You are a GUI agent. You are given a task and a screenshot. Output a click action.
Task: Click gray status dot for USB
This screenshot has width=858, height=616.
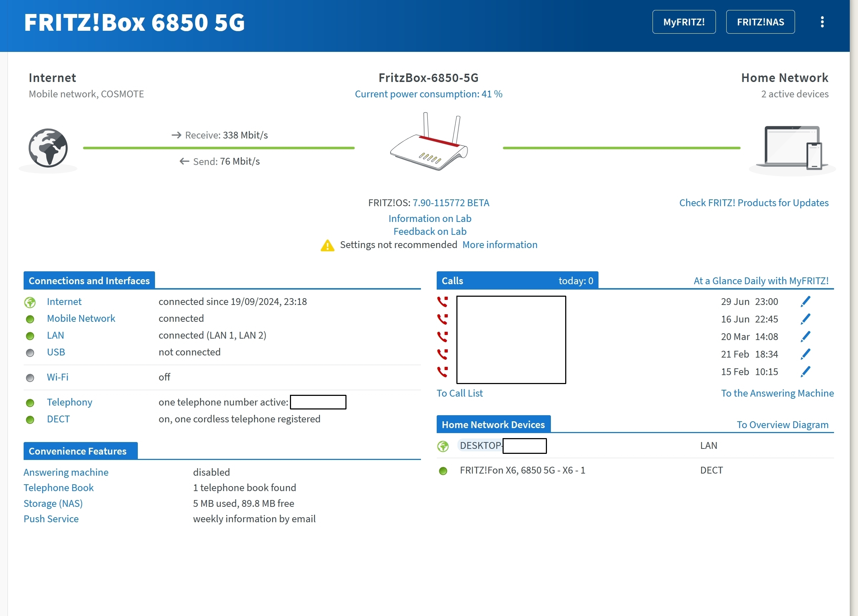coord(30,353)
